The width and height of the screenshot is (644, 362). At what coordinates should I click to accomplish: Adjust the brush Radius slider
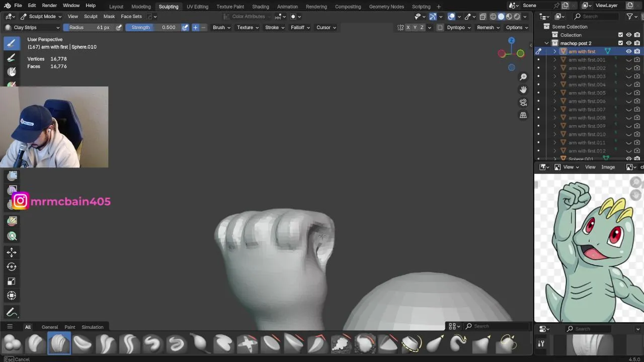click(x=89, y=28)
